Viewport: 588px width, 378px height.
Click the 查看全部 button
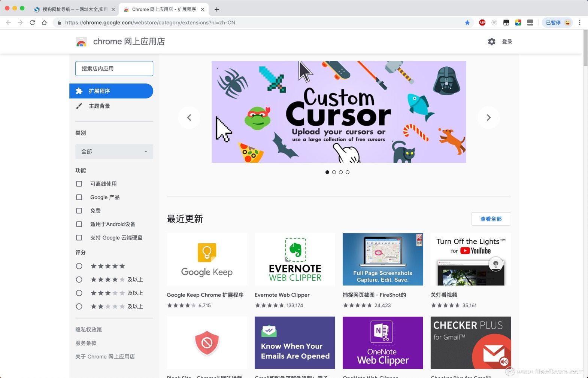pos(491,219)
